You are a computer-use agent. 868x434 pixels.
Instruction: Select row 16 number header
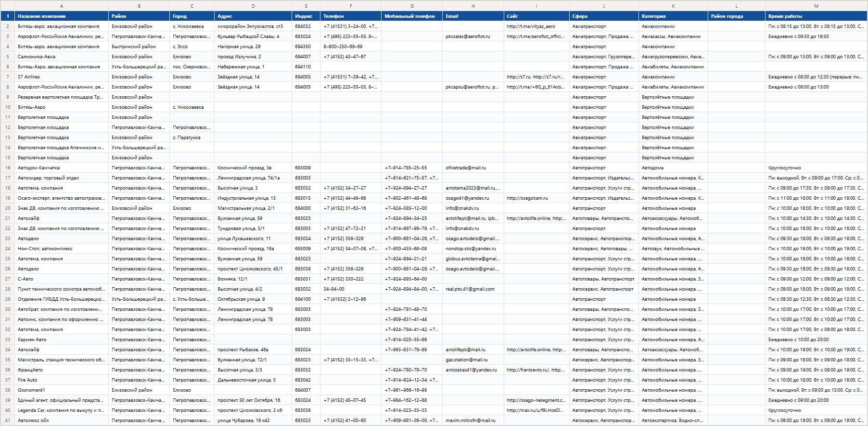coord(7,168)
